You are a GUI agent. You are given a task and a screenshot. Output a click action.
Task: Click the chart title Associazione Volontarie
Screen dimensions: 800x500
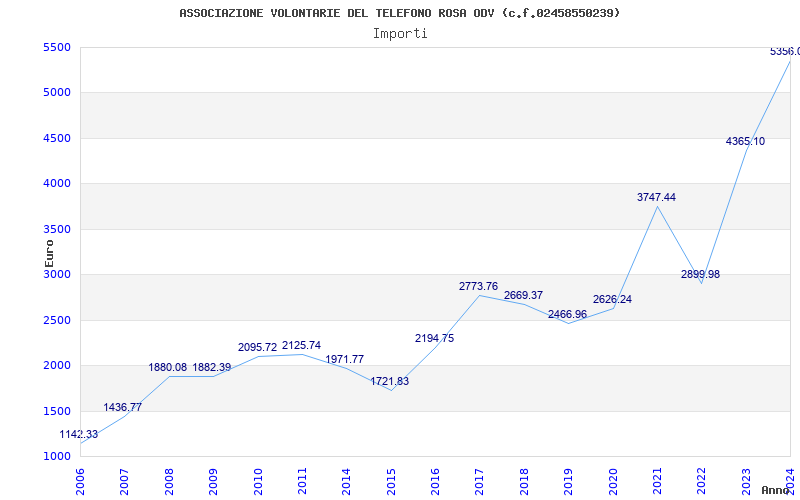pyautogui.click(x=400, y=13)
